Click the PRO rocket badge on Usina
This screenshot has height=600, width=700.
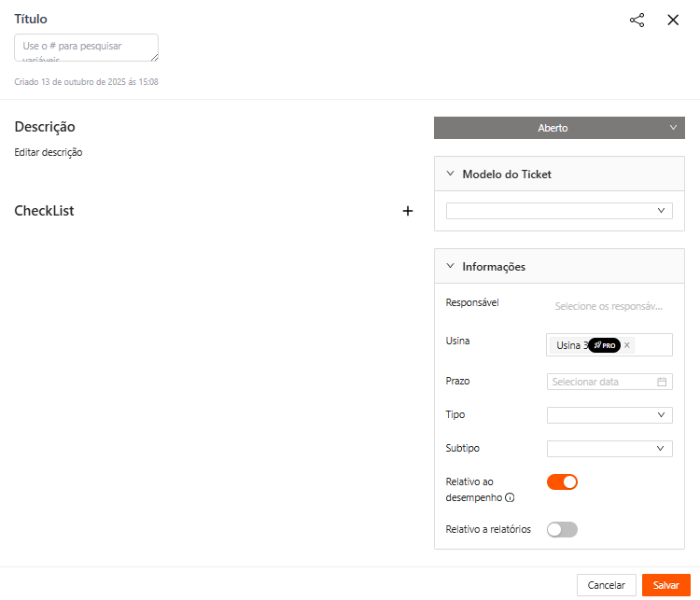pos(605,345)
